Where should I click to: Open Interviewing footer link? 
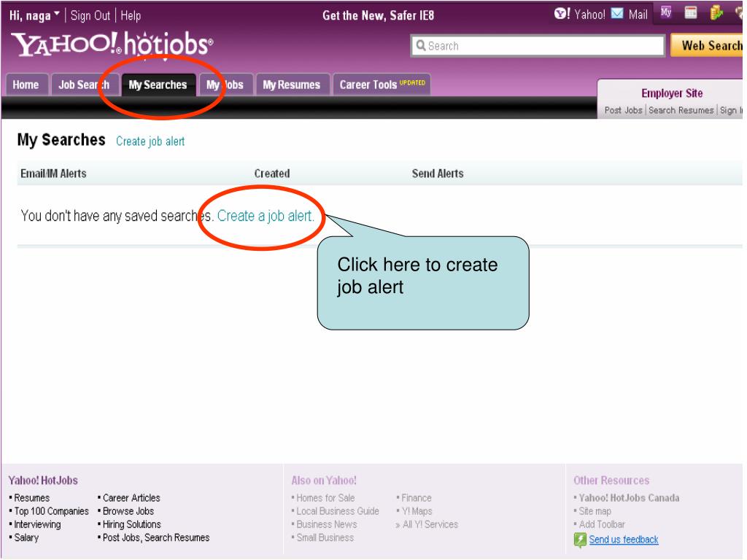(38, 525)
